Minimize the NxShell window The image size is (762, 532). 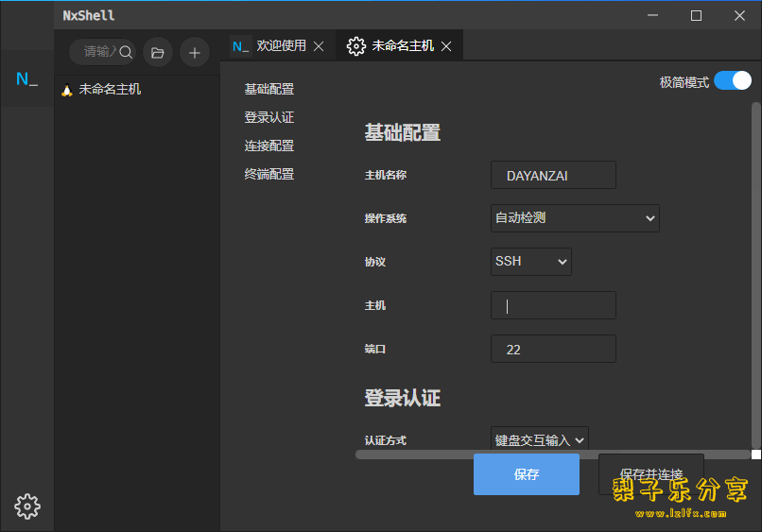click(x=652, y=15)
